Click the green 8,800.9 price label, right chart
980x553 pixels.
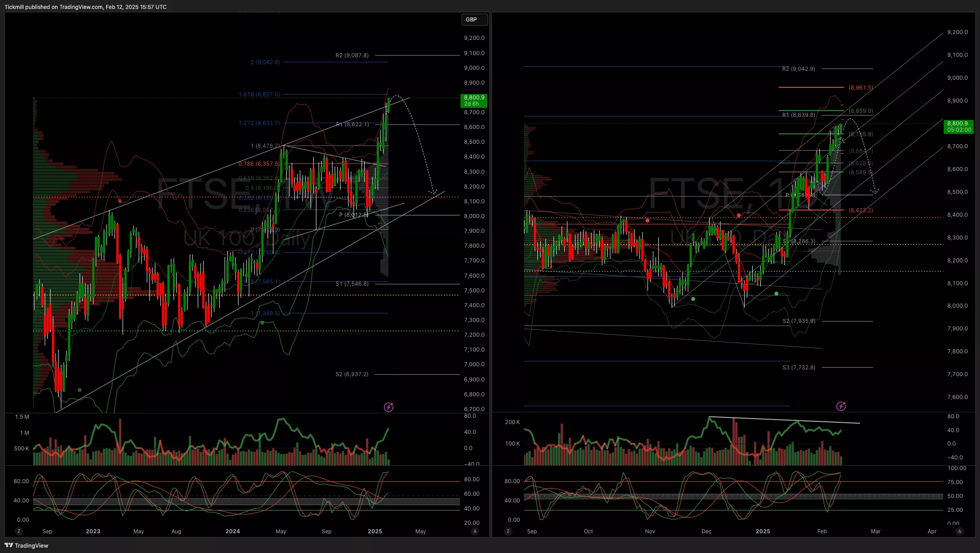coord(959,126)
